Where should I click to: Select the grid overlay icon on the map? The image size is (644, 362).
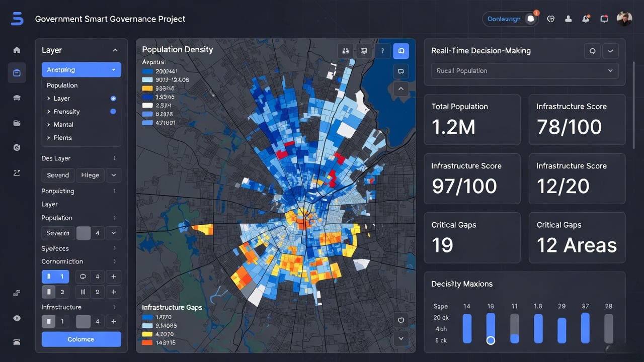click(364, 51)
